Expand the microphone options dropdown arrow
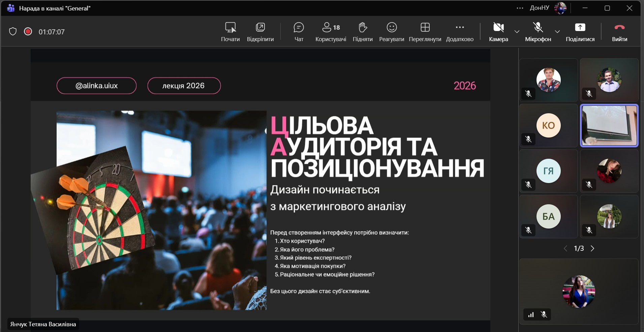The height and width of the screenshot is (332, 644). coord(557,32)
